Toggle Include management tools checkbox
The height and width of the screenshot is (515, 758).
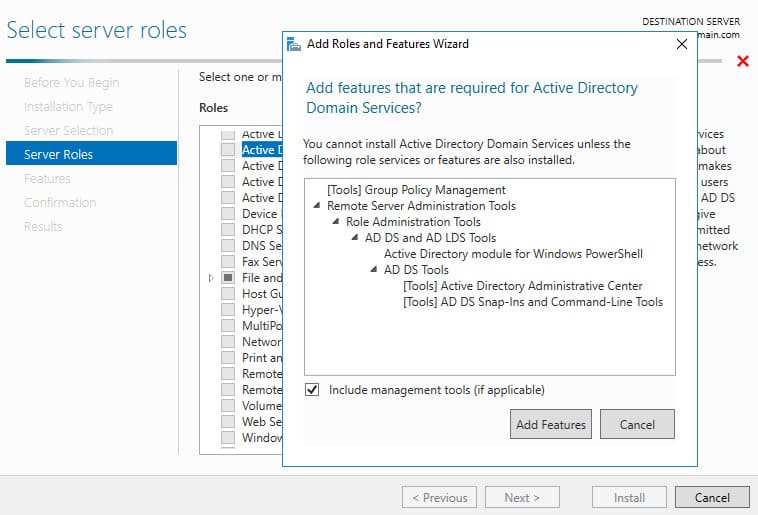click(312, 389)
